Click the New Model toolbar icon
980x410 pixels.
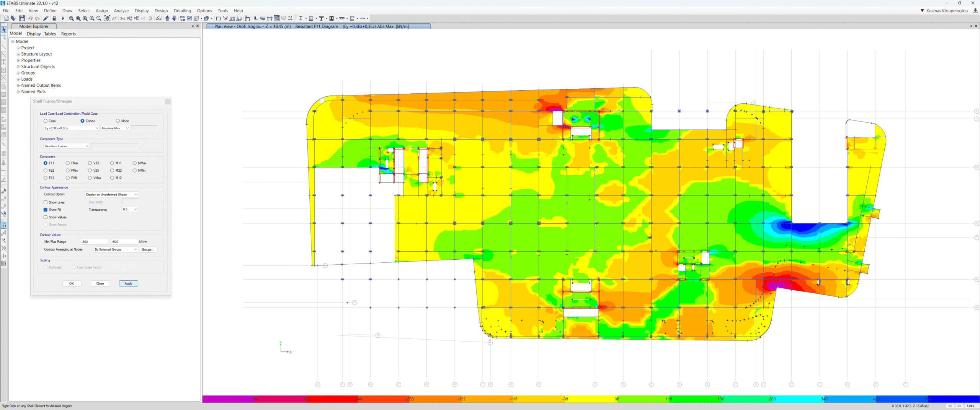pyautogui.click(x=6, y=18)
